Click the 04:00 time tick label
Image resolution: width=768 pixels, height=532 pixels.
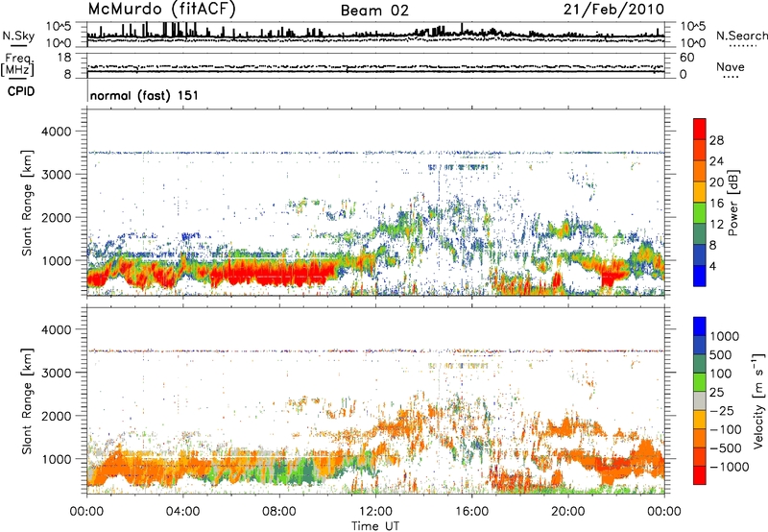[x=182, y=512]
